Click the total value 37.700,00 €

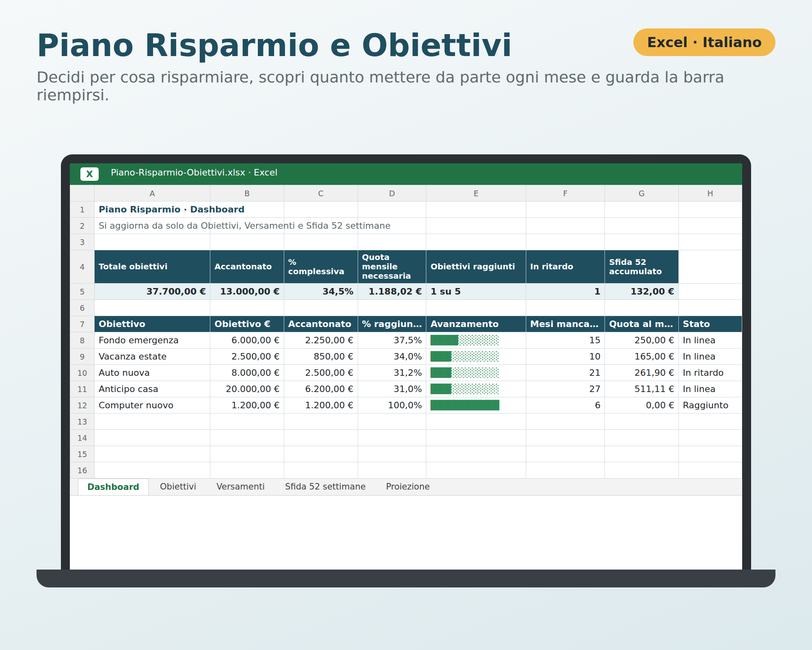pos(152,292)
